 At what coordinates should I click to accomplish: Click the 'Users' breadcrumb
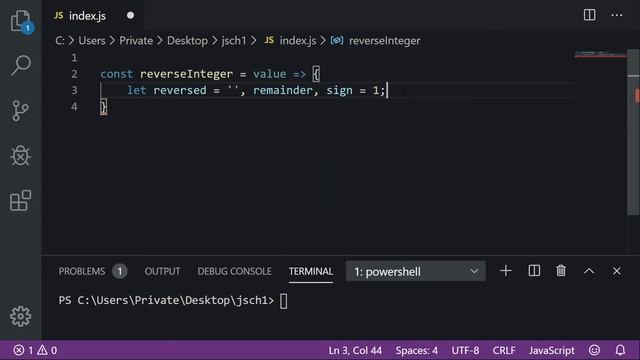point(92,41)
